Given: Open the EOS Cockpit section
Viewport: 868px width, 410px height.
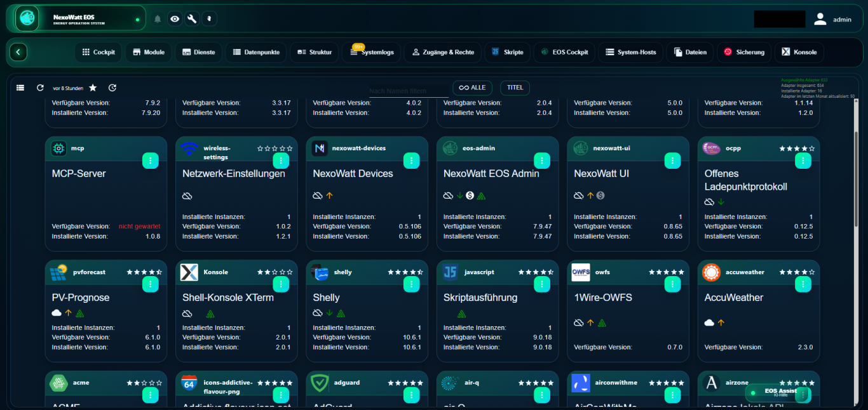Looking at the screenshot, I should (564, 52).
